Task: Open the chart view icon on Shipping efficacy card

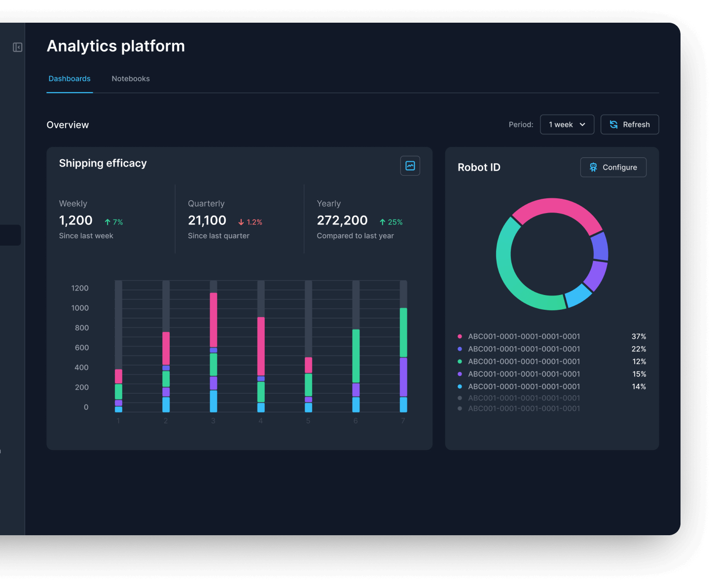Action: coord(410,166)
